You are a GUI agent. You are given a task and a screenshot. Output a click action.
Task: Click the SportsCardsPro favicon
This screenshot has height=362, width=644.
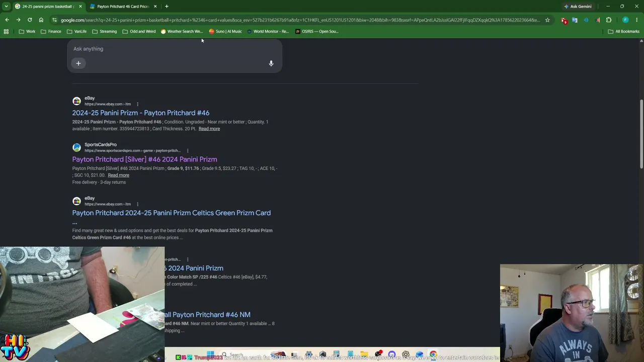[x=76, y=147]
